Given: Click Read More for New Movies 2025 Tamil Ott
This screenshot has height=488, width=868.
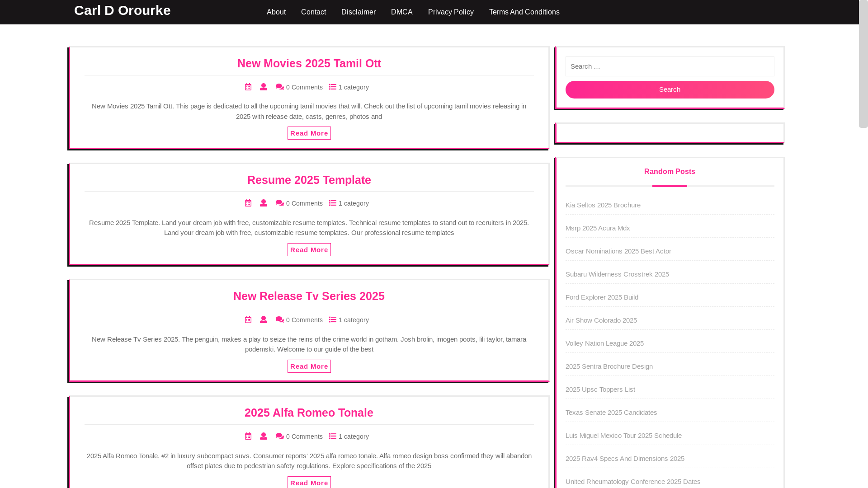Looking at the screenshot, I should click(309, 133).
